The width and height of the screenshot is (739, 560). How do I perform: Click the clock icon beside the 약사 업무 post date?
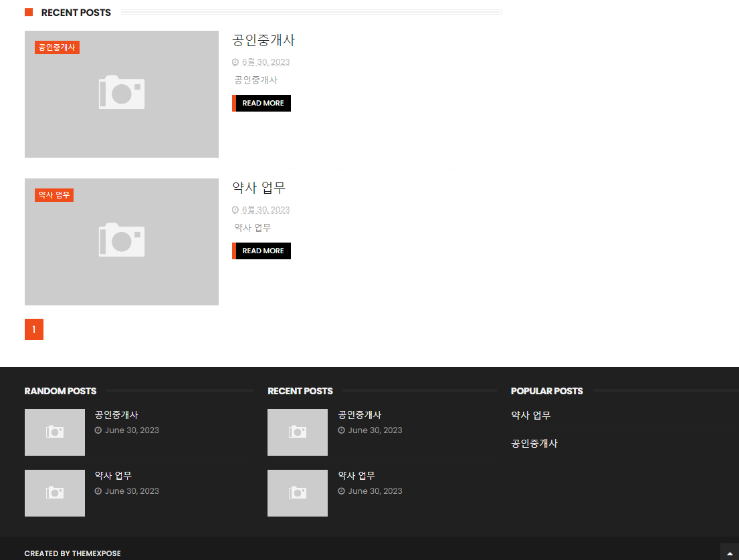(x=235, y=210)
